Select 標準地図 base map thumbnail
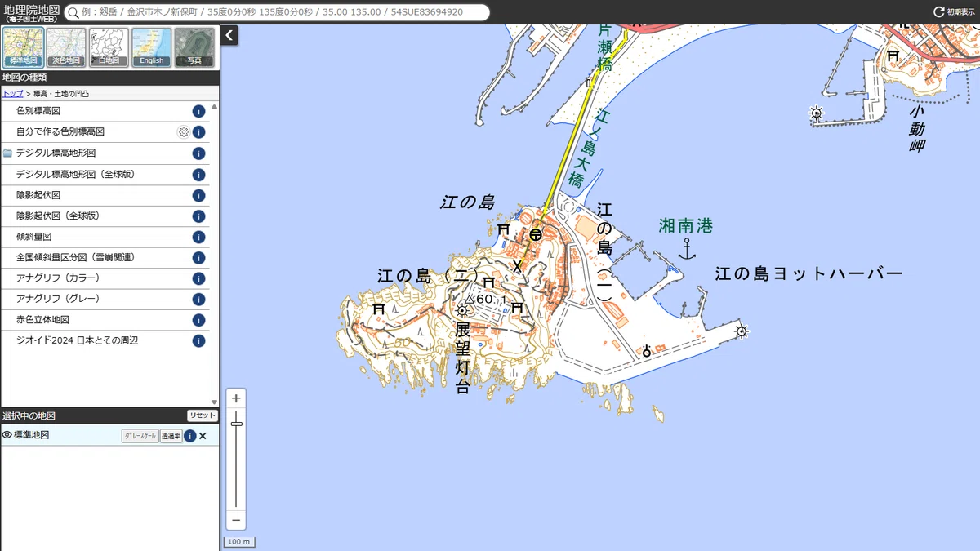The height and width of the screenshot is (551, 980). coord(24,47)
